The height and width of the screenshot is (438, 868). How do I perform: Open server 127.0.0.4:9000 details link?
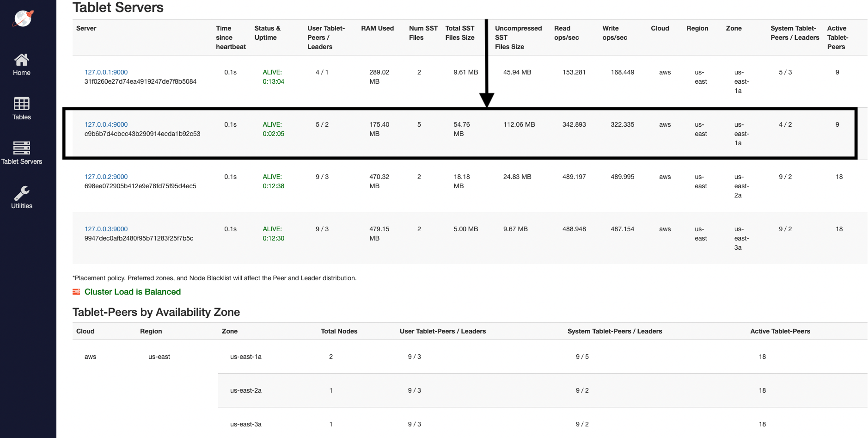[106, 124]
